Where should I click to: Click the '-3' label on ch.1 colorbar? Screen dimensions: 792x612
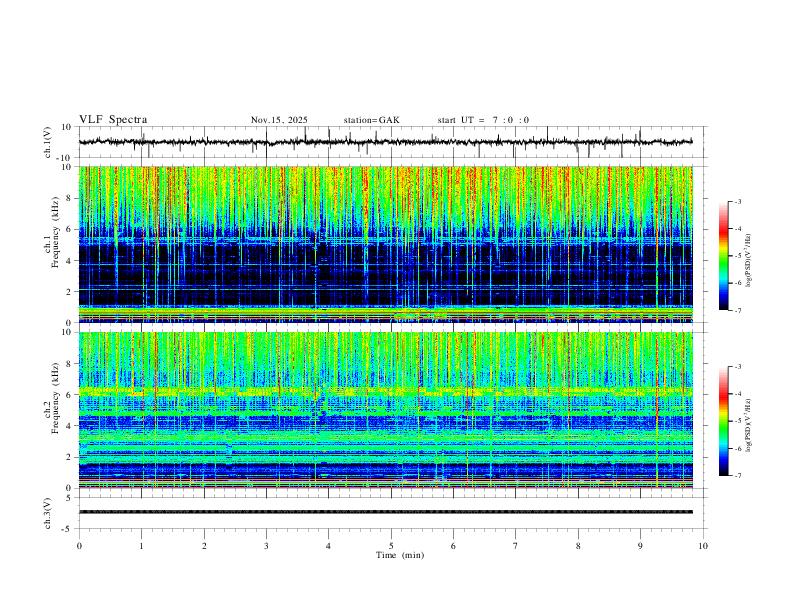tap(737, 201)
